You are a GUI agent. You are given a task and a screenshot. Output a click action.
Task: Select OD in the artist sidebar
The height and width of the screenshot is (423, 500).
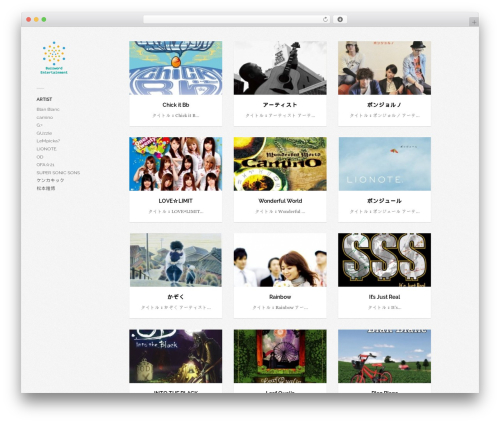coord(40,157)
